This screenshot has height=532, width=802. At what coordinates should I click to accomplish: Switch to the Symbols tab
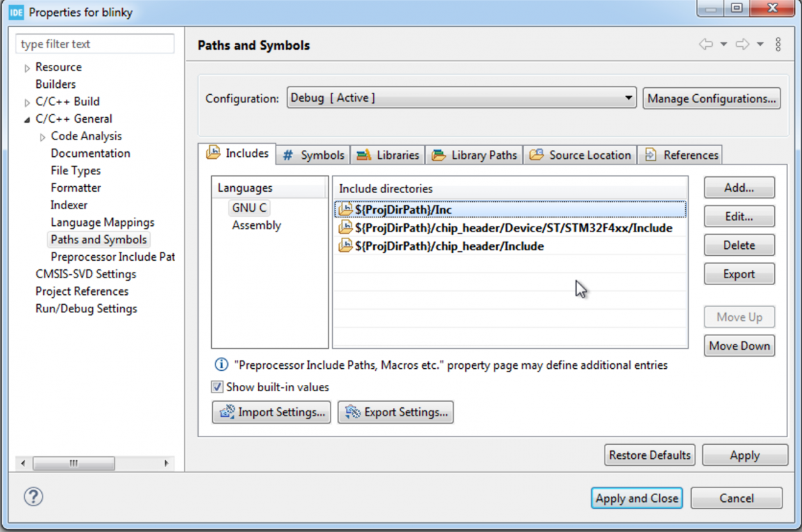tap(313, 155)
